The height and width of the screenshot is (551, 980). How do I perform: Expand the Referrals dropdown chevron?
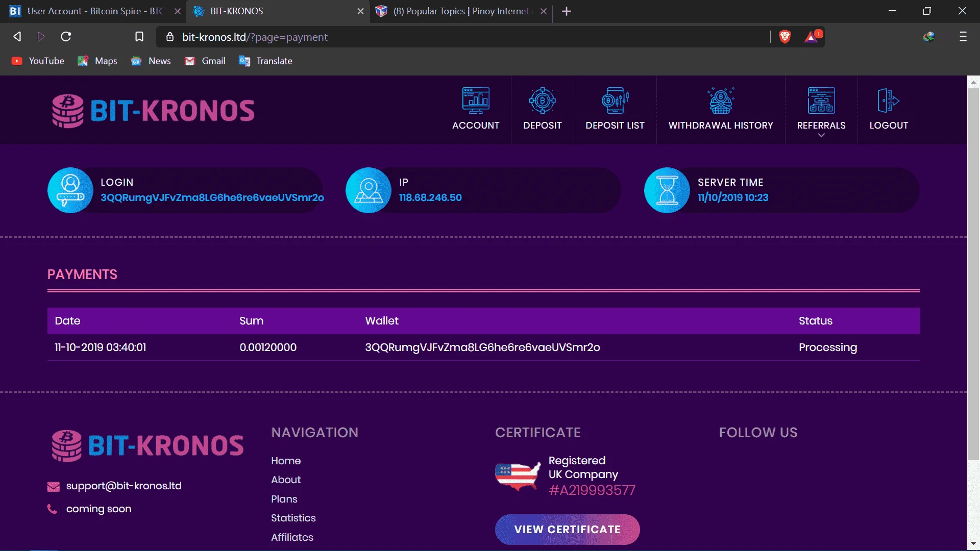[x=821, y=135]
